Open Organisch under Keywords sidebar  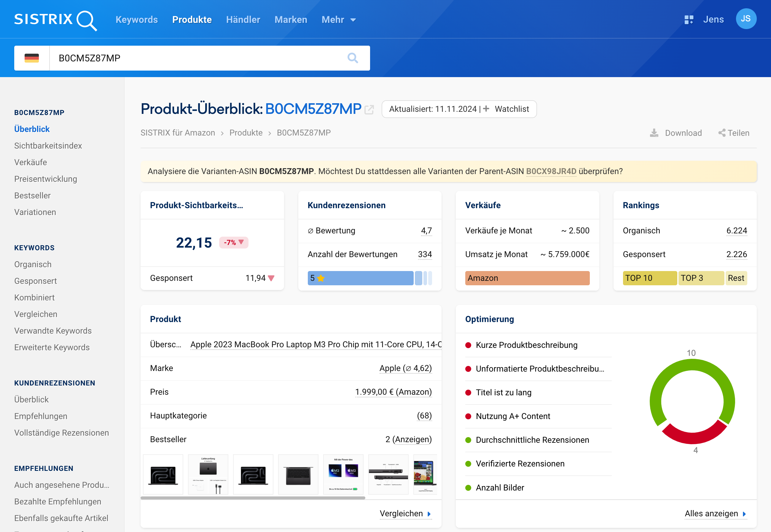[33, 264]
